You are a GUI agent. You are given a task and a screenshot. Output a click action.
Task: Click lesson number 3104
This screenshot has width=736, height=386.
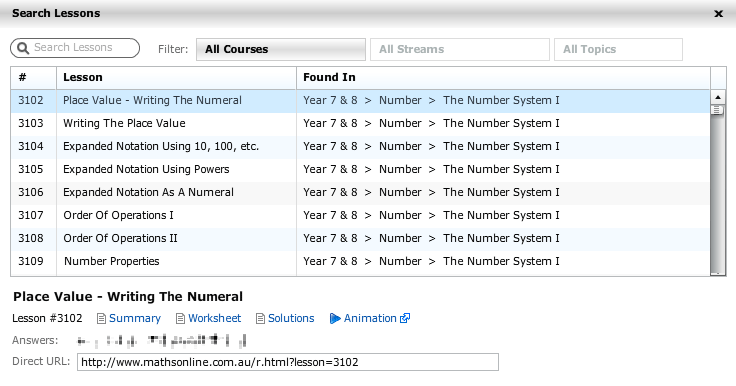(31, 147)
